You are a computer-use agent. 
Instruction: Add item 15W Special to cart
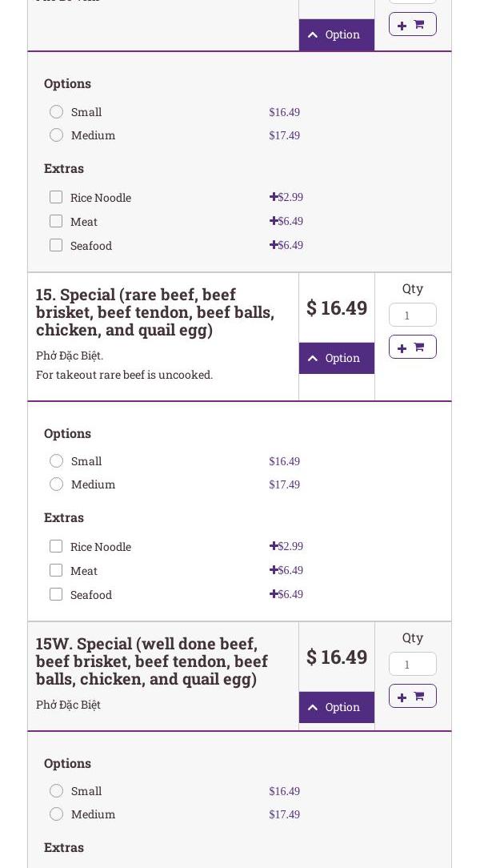[x=412, y=696]
